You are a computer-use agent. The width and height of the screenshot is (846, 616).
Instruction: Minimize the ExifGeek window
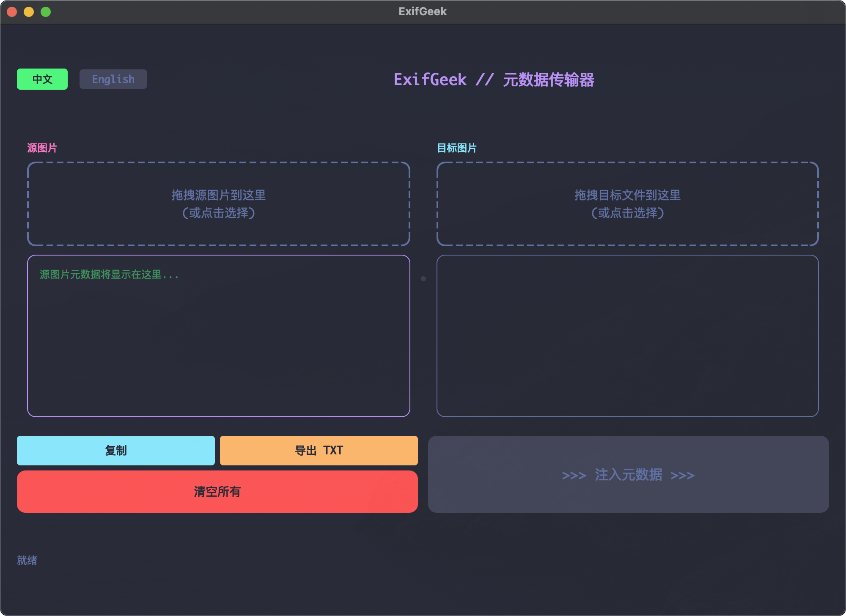(x=29, y=12)
